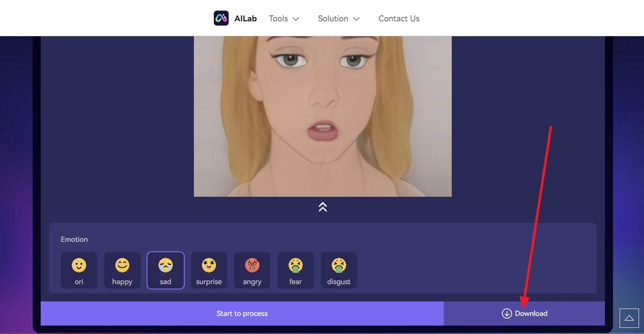Click the AILab logo icon
The width and height of the screenshot is (644, 334).
click(x=221, y=18)
